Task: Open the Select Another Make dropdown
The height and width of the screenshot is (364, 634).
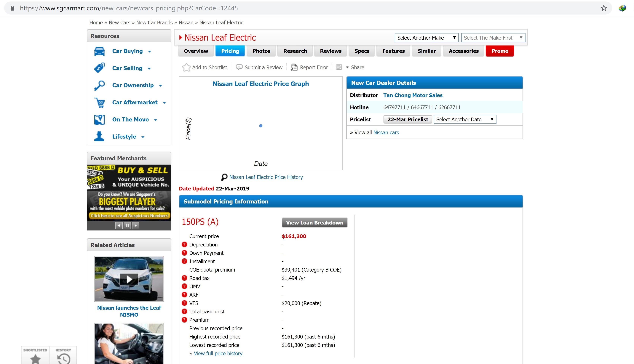Action: point(426,38)
